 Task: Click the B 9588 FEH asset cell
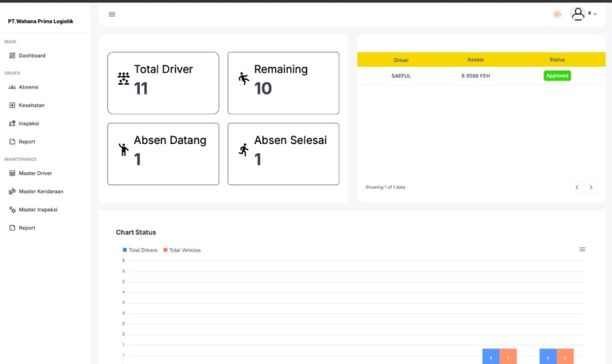pyautogui.click(x=475, y=76)
